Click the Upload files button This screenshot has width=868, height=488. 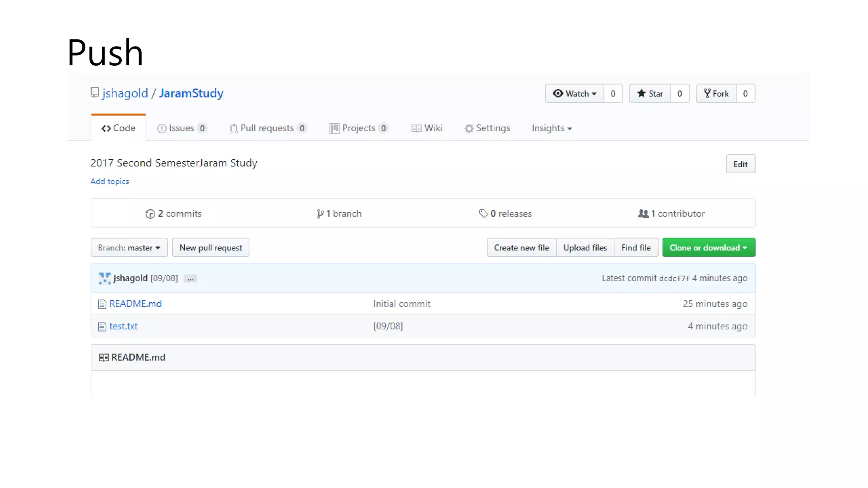585,248
